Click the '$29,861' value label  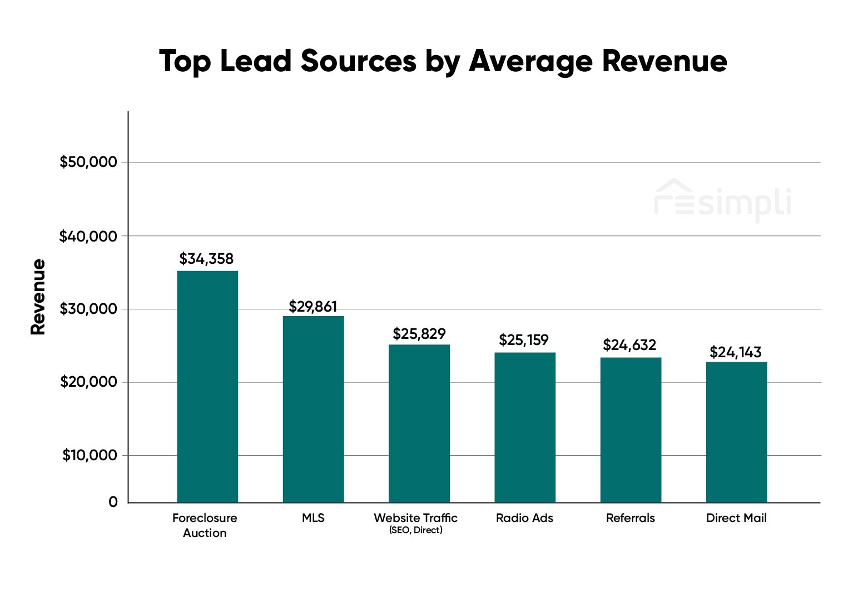(313, 307)
